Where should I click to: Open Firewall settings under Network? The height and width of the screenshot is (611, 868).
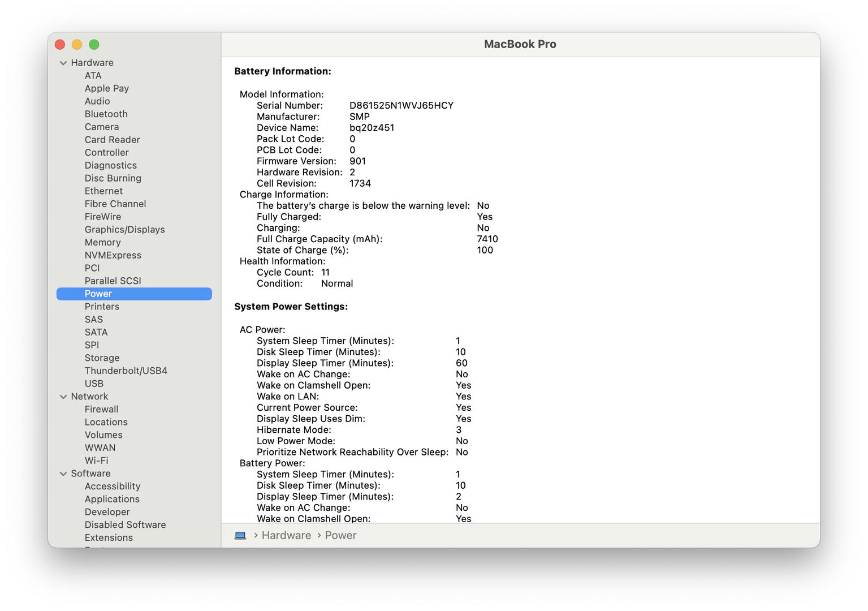pyautogui.click(x=101, y=409)
